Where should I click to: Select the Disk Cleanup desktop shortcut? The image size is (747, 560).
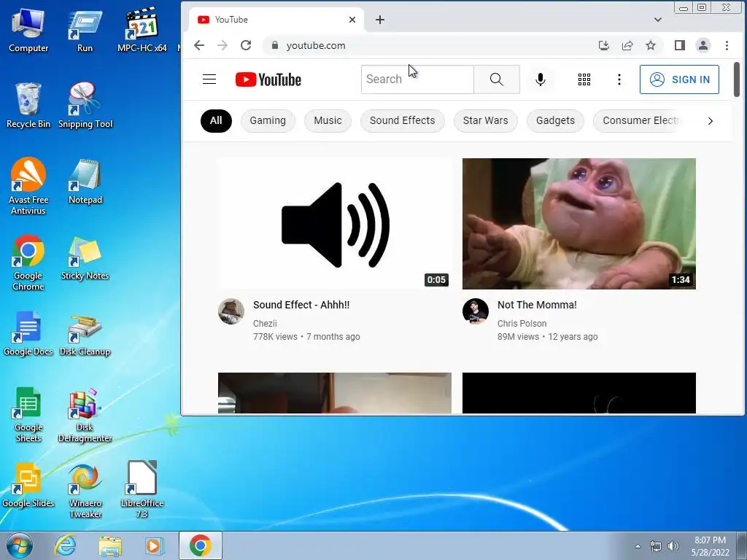tap(85, 335)
